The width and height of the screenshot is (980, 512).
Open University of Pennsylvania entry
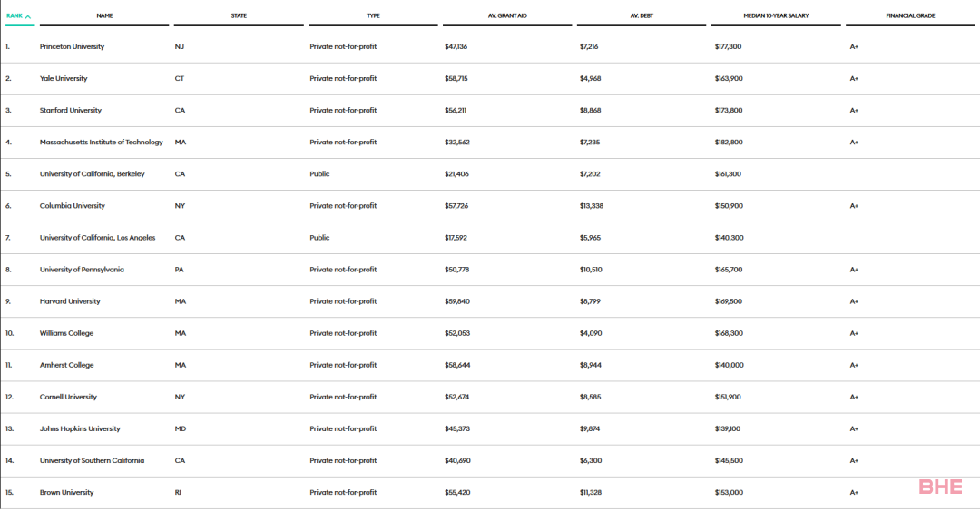pos(82,270)
